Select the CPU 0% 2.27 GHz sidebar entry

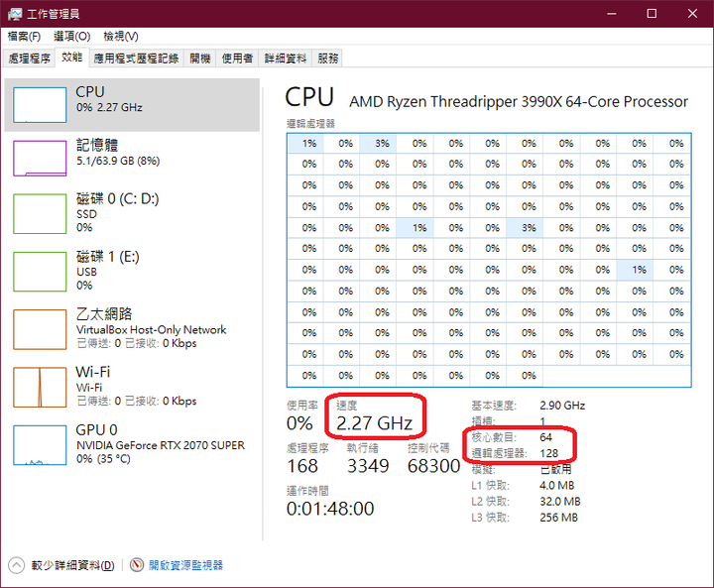pos(132,105)
